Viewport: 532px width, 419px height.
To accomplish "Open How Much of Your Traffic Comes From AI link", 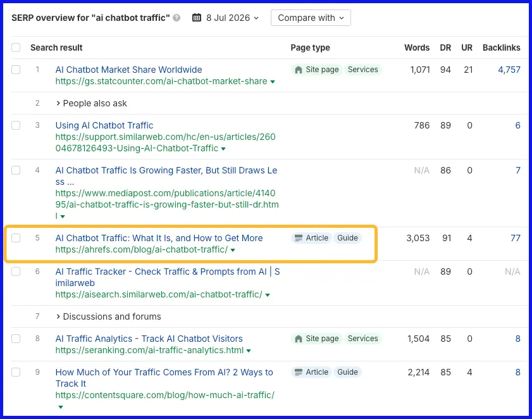I will 164,378.
